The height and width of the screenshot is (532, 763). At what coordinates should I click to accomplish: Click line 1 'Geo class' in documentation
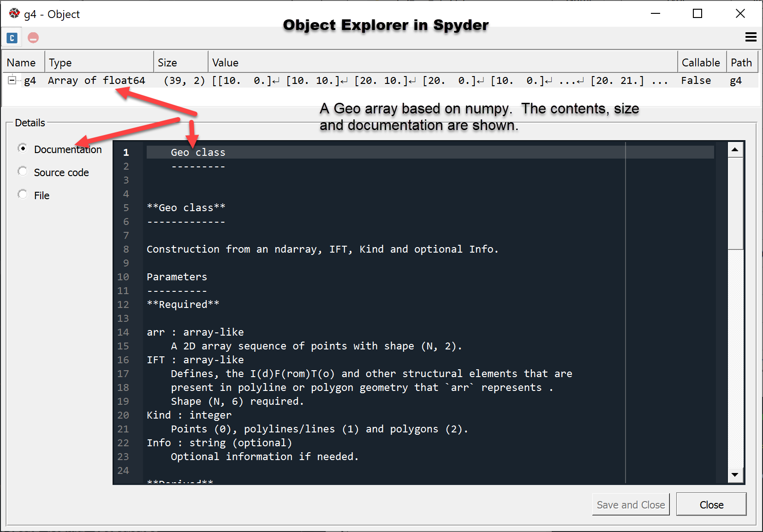(x=198, y=152)
